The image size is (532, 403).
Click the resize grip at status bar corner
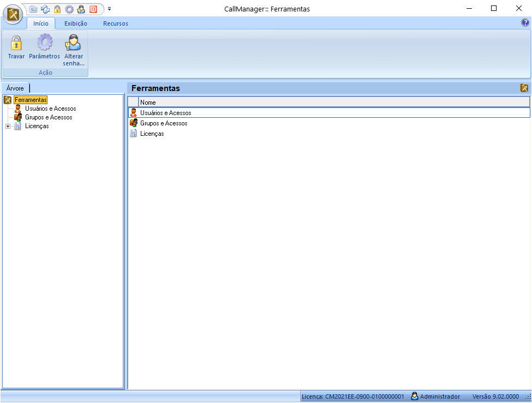pos(528,397)
